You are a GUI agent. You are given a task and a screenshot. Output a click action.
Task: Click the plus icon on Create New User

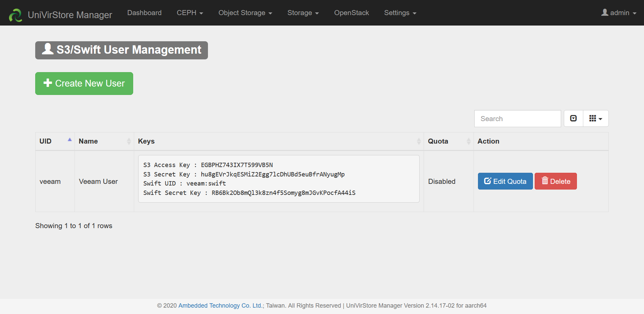[48, 83]
